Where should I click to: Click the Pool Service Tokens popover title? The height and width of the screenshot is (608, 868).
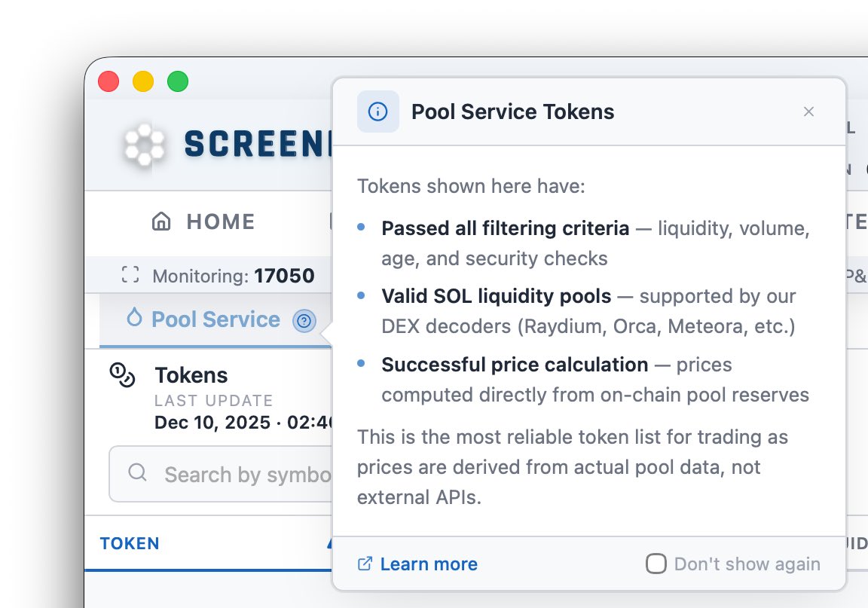click(512, 112)
